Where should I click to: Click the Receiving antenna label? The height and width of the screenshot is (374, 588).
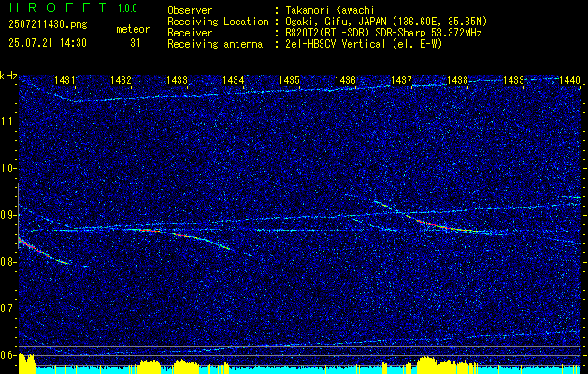point(215,44)
